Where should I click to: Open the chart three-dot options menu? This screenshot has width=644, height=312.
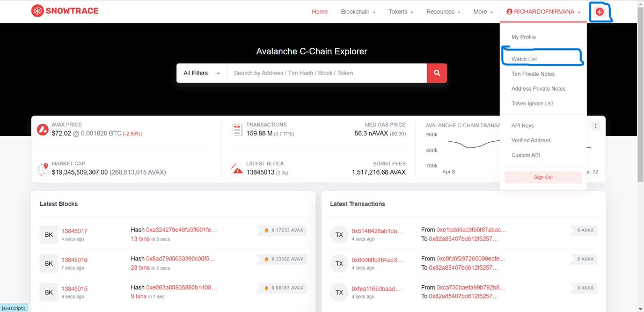[x=596, y=126]
